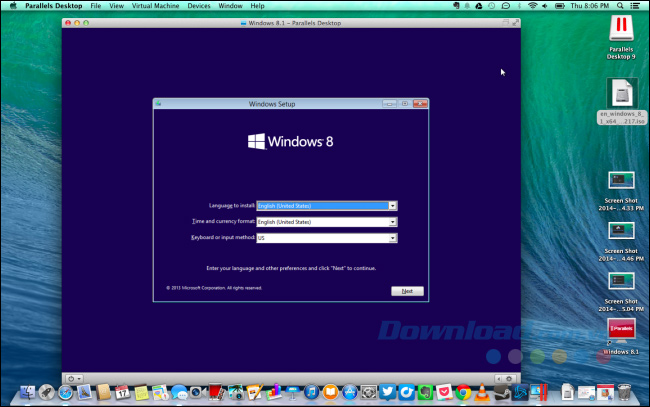650x407 pixels.
Task: Open the Apple menu
Action: pyautogui.click(x=13, y=6)
